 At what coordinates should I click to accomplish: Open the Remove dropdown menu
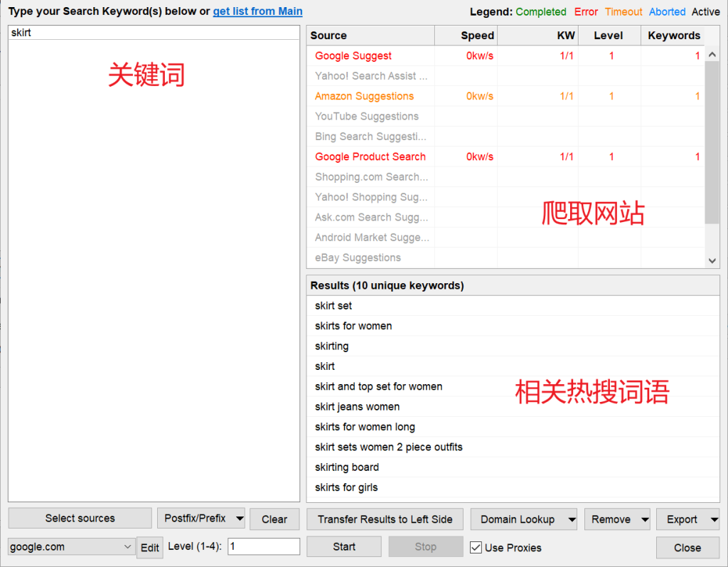click(x=644, y=519)
